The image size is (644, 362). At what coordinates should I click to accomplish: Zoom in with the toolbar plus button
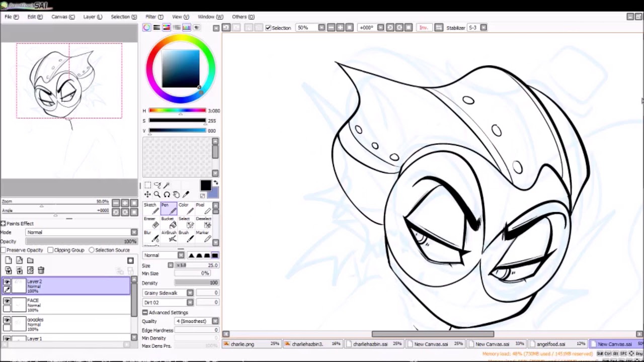tap(340, 28)
